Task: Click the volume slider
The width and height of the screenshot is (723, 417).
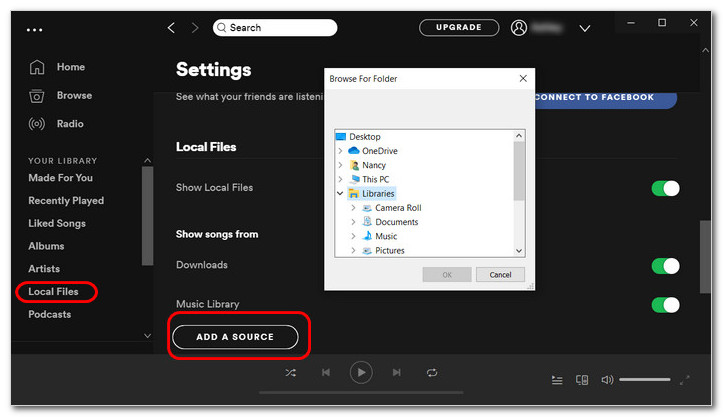Action: [x=645, y=380]
